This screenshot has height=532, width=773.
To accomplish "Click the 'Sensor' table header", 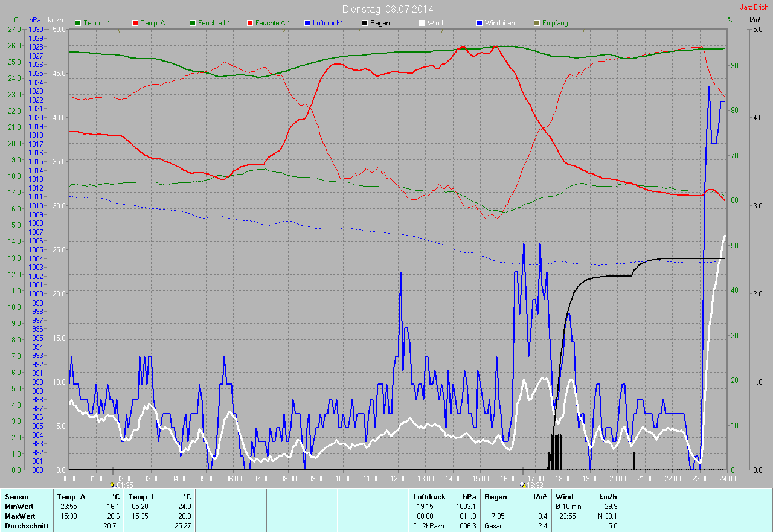I will coord(16,496).
